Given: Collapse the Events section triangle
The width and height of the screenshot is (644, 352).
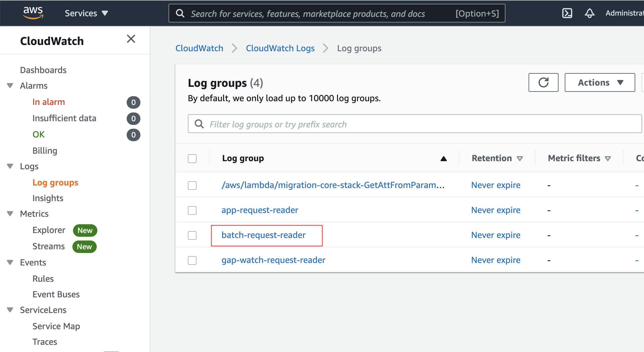Looking at the screenshot, I should click(x=10, y=262).
